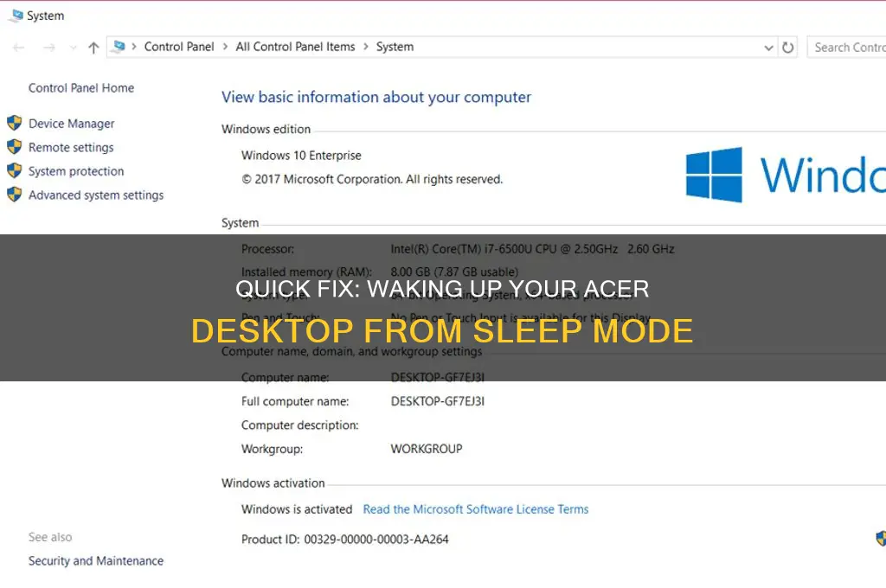Expand chevron after All Control Panel Items
The height and width of the screenshot is (588, 886).
[366, 47]
